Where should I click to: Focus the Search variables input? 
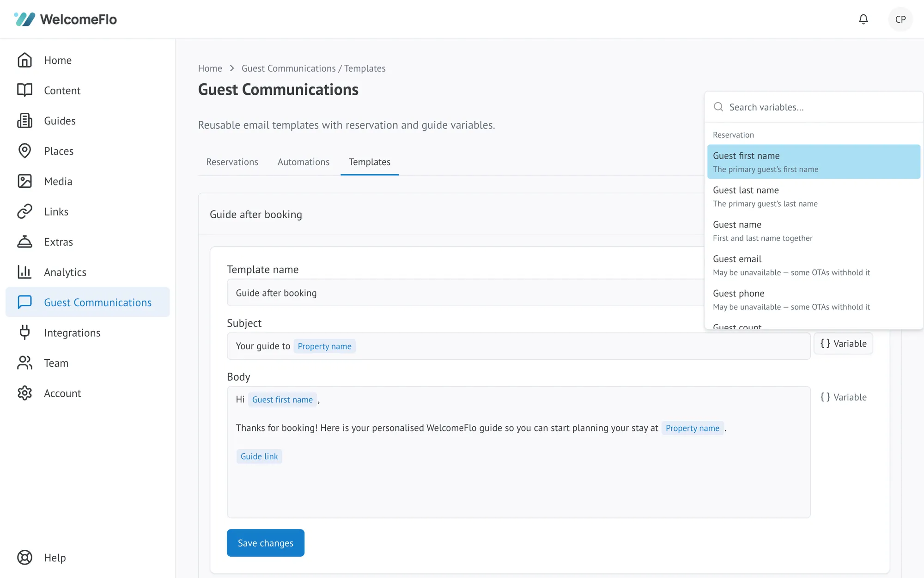click(x=814, y=107)
